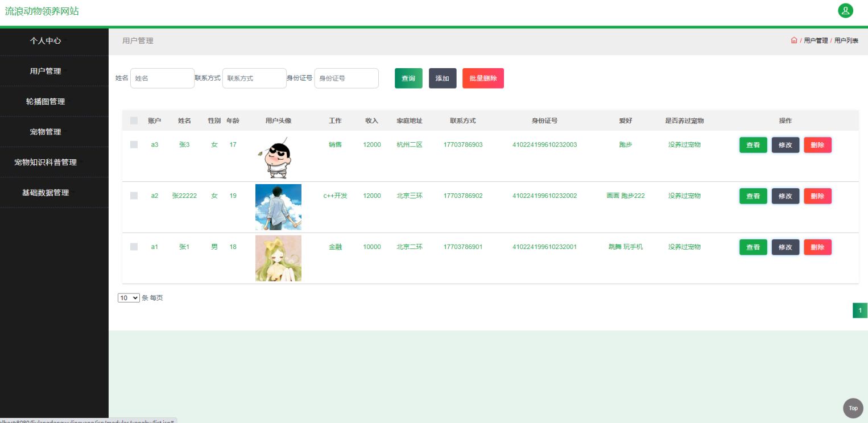Screen dimensions: 868x423
Task: Click the 流浪动物领养网站 site title
Action: [x=42, y=11]
